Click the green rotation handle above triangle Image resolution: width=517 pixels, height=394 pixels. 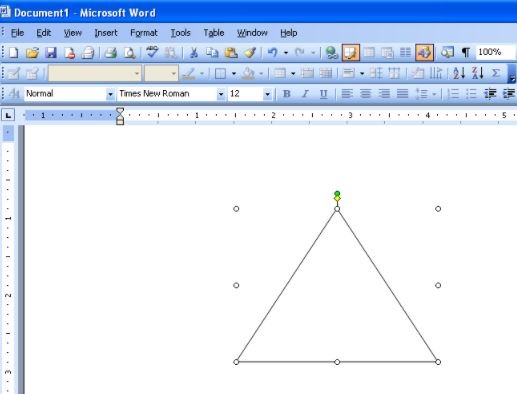(337, 193)
